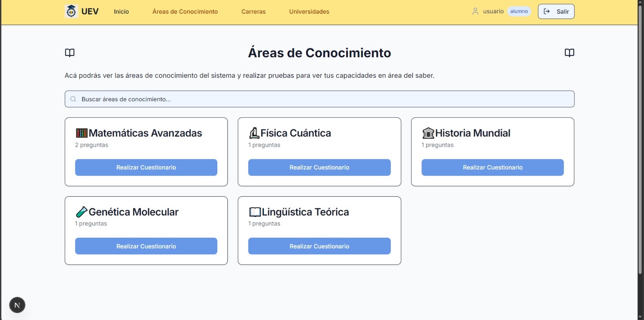Screen dimensions: 644x320
Task: Start the Matemáticas Avanzadas questionnaire
Action: pyautogui.click(x=146, y=167)
